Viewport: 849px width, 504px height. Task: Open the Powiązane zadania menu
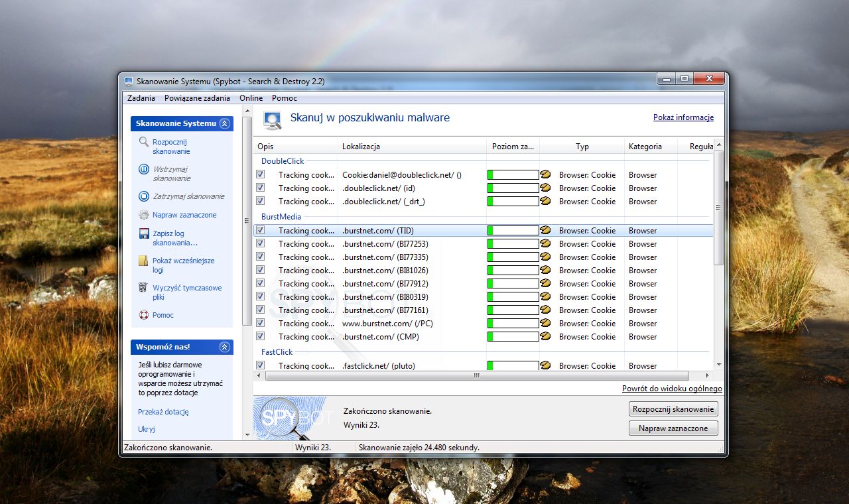(198, 98)
